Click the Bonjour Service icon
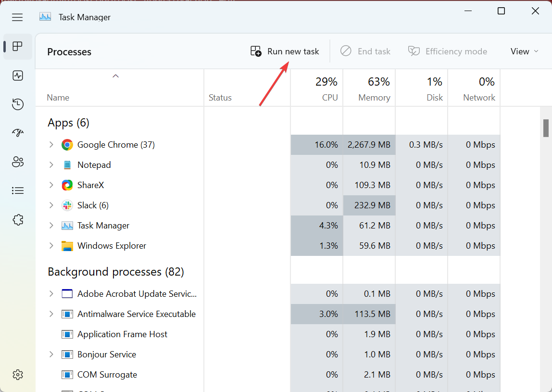552x392 pixels. coord(67,354)
